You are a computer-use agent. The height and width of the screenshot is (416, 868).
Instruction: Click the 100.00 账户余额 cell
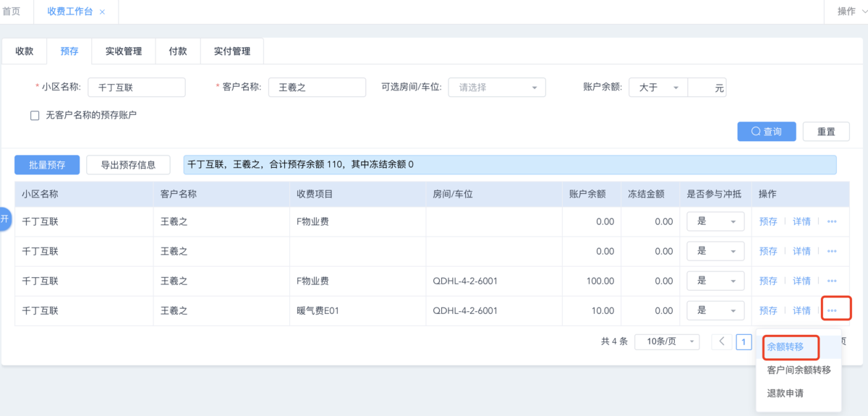point(592,281)
